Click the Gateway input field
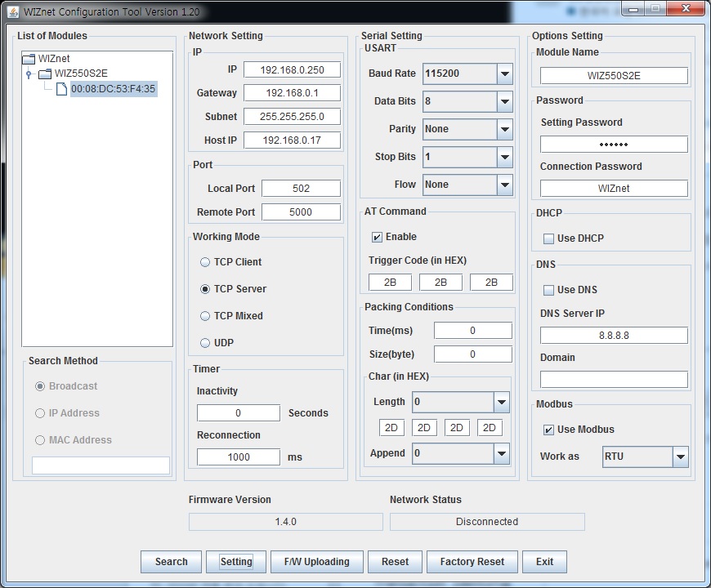711x588 pixels. (292, 93)
